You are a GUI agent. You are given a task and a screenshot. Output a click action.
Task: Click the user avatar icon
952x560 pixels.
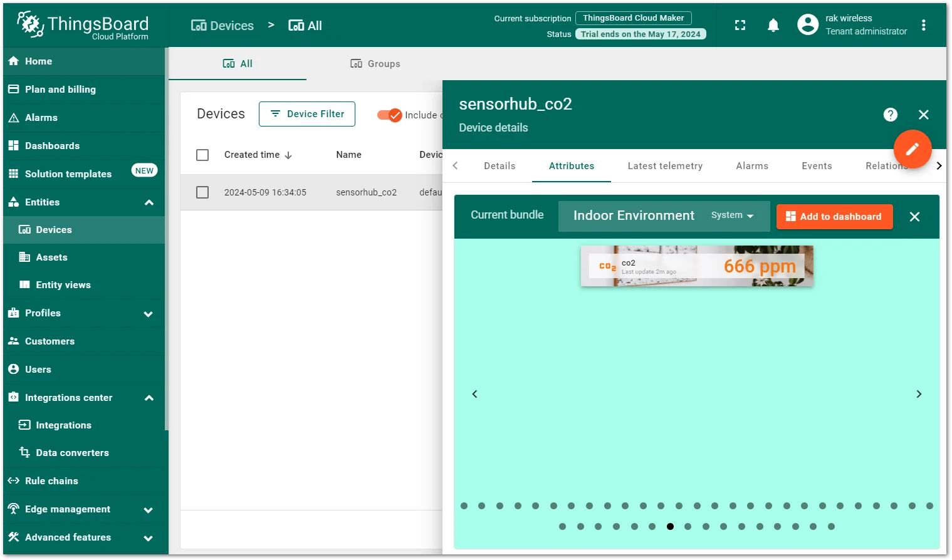(x=808, y=24)
